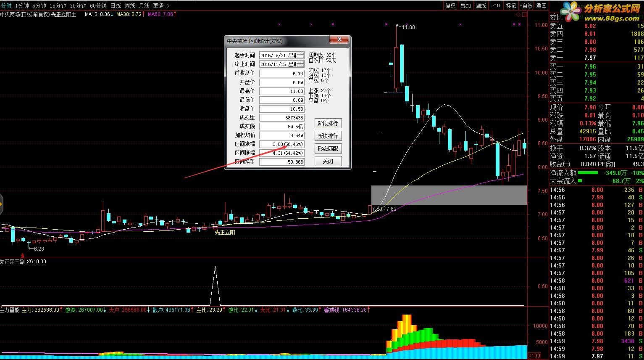644x360 pixels.
Task: Click the square panel icon above chart
Action: click(x=524, y=14)
